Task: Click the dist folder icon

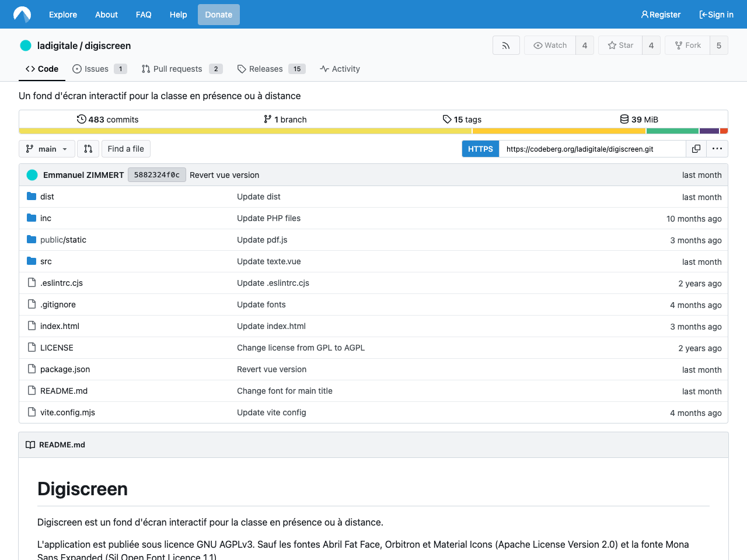Action: [x=32, y=197]
